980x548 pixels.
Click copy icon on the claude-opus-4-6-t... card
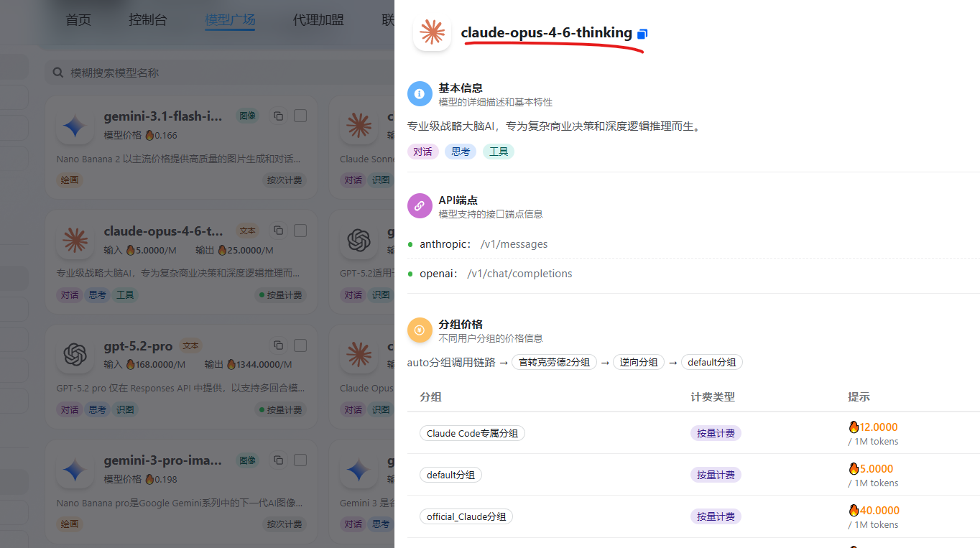[278, 231]
